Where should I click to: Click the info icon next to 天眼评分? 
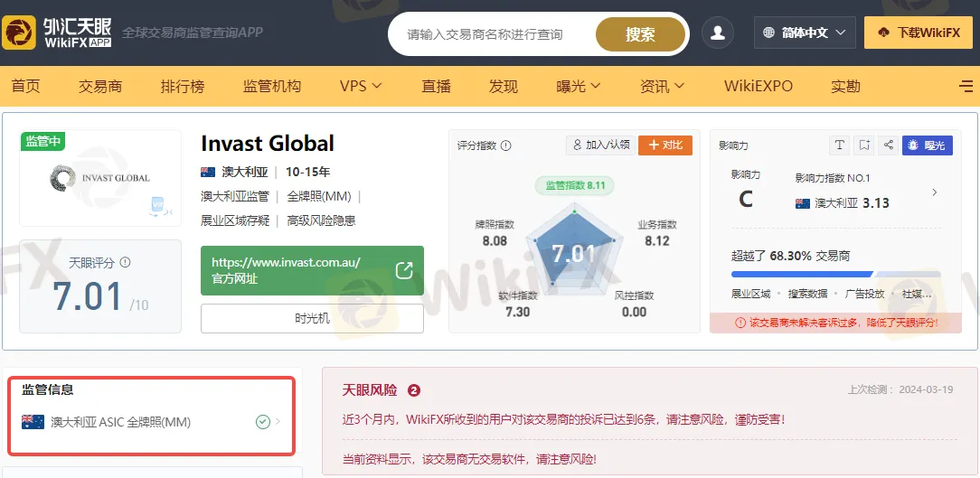click(125, 263)
